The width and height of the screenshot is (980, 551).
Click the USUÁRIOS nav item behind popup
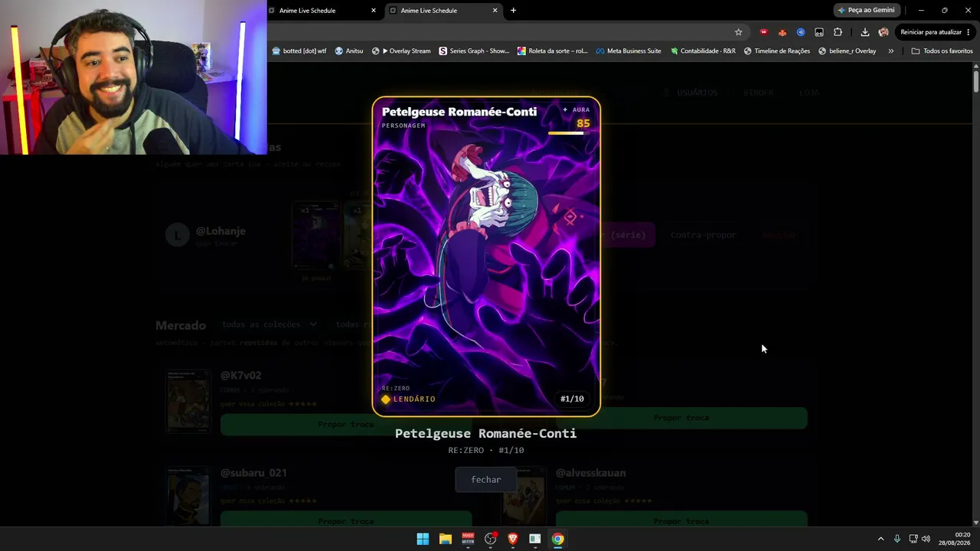pos(692,93)
